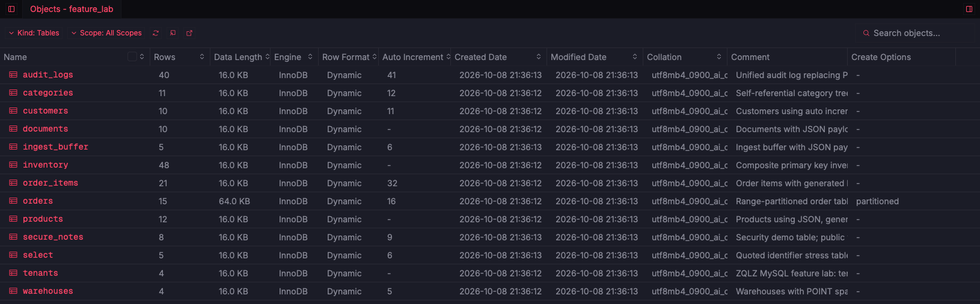Click the auto increment value 41

click(x=391, y=75)
